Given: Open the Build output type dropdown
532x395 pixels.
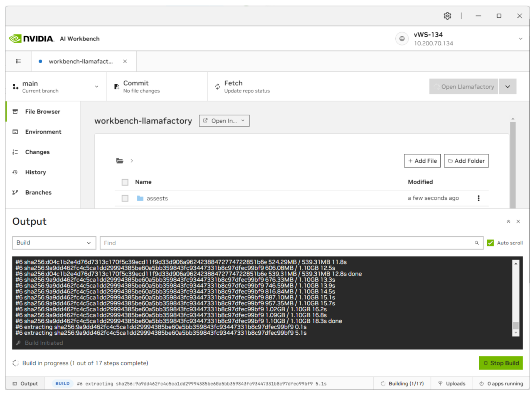Looking at the screenshot, I should [54, 243].
